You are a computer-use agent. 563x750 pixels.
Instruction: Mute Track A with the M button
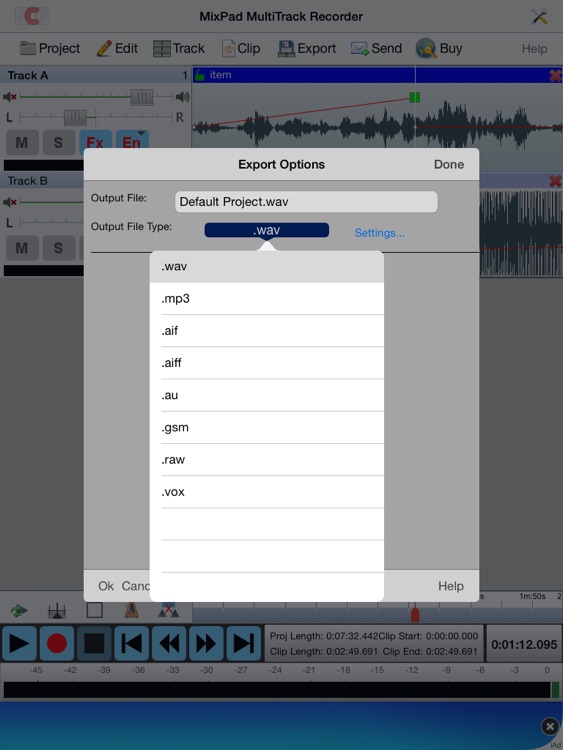click(22, 143)
